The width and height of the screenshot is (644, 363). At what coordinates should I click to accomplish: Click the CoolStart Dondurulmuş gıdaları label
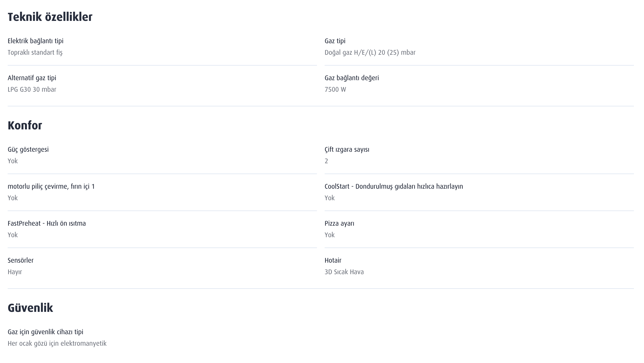click(394, 187)
